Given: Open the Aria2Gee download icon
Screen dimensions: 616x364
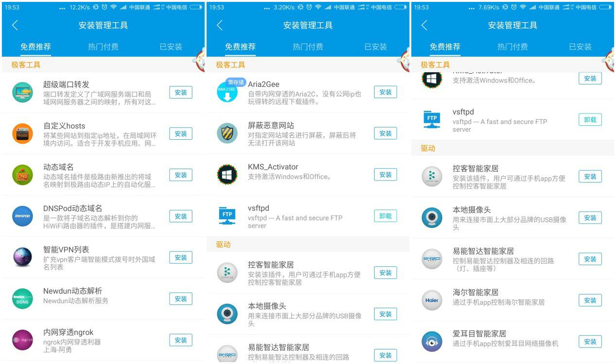Looking at the screenshot, I should click(226, 92).
